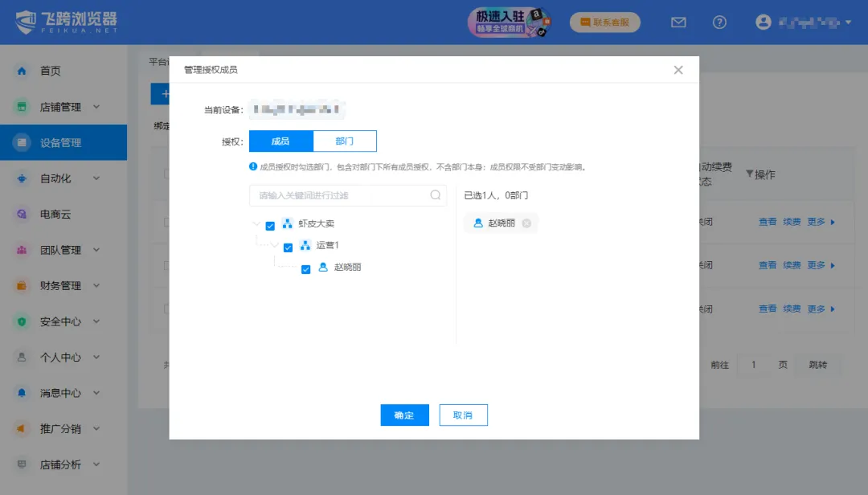This screenshot has height=495, width=868.
Task: Click the Feikua browser logo
Action: pos(66,22)
